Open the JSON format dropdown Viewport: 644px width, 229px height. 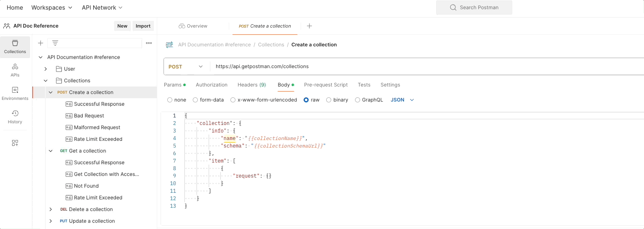pos(402,100)
